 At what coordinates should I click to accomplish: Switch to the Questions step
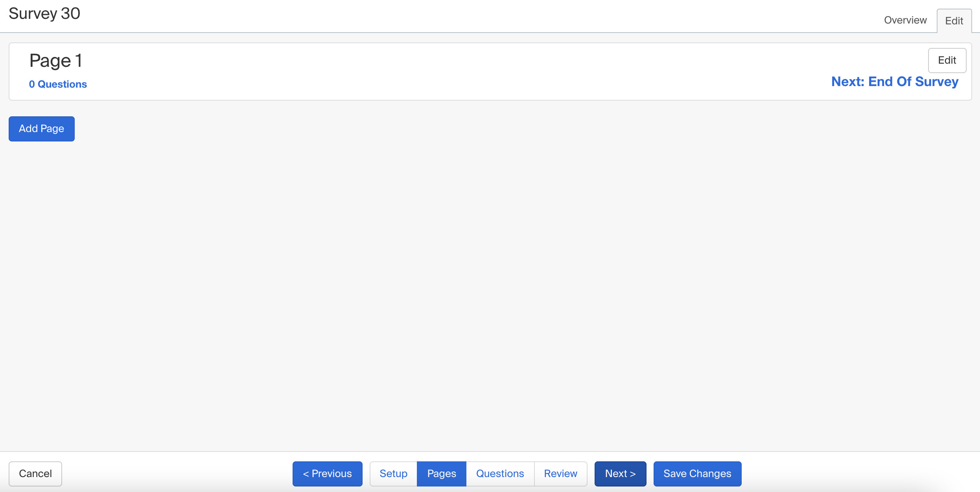(500, 474)
